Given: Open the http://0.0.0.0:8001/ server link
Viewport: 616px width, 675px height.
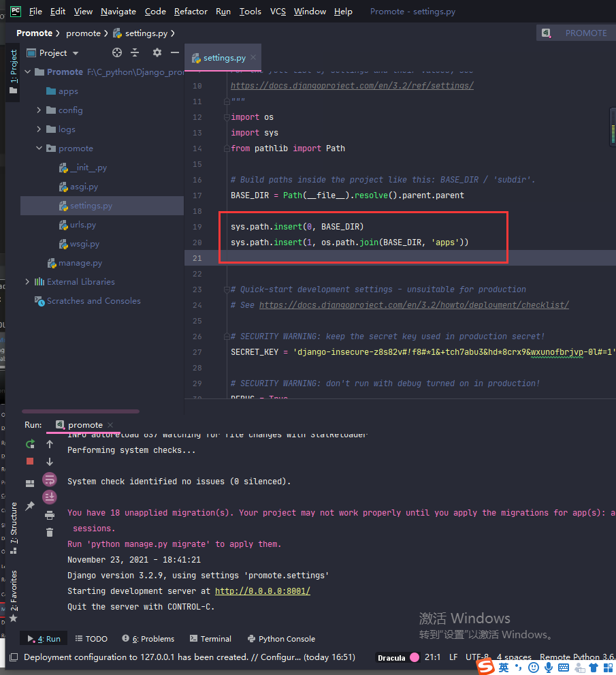Looking at the screenshot, I should click(263, 591).
